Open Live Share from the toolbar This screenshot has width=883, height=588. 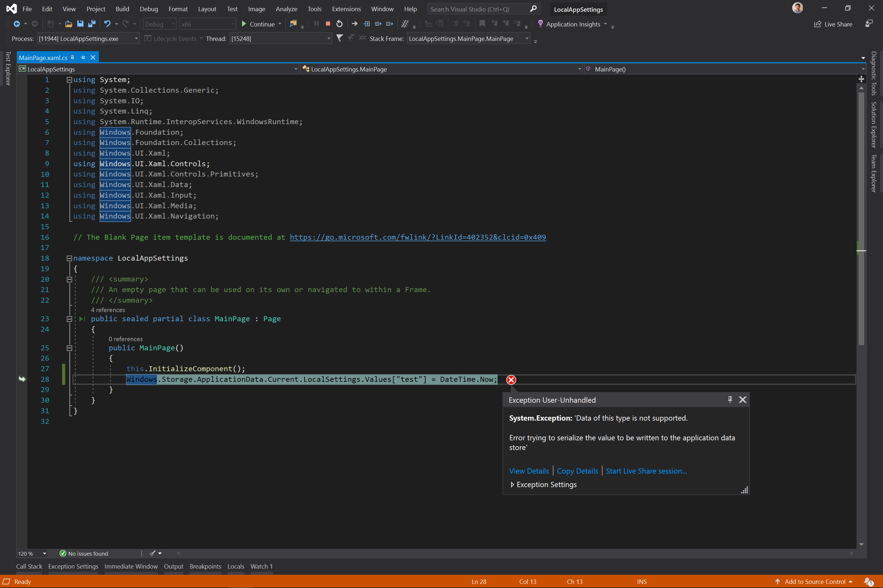click(833, 24)
